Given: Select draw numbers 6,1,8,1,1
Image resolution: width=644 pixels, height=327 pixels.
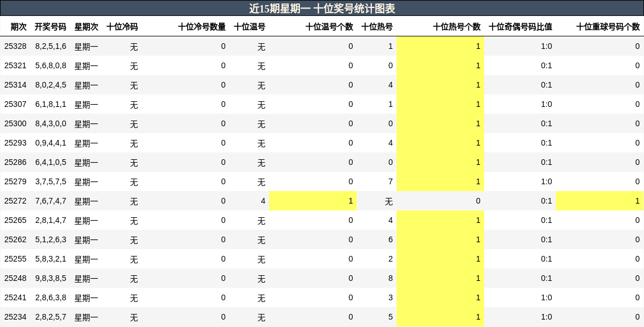Looking at the screenshot, I should click(51, 104).
